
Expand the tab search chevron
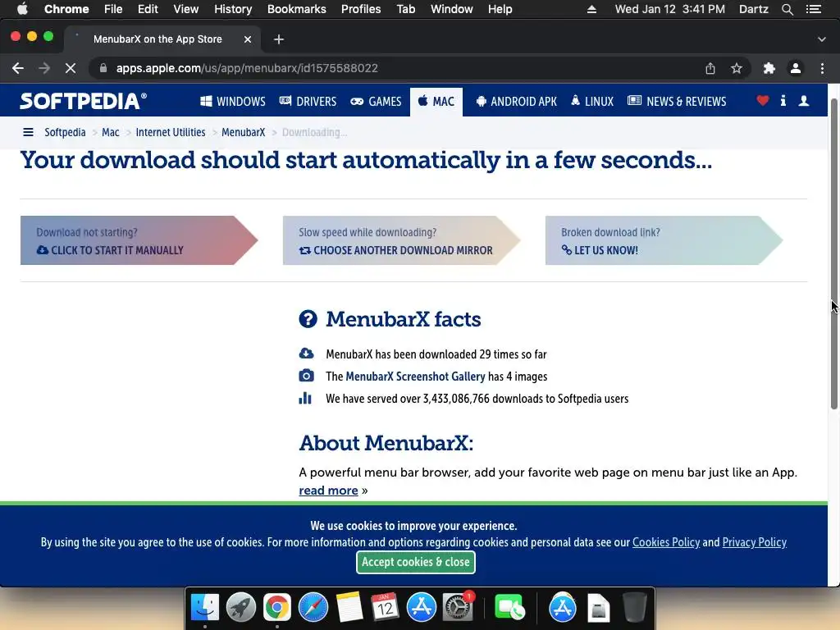[x=821, y=39]
